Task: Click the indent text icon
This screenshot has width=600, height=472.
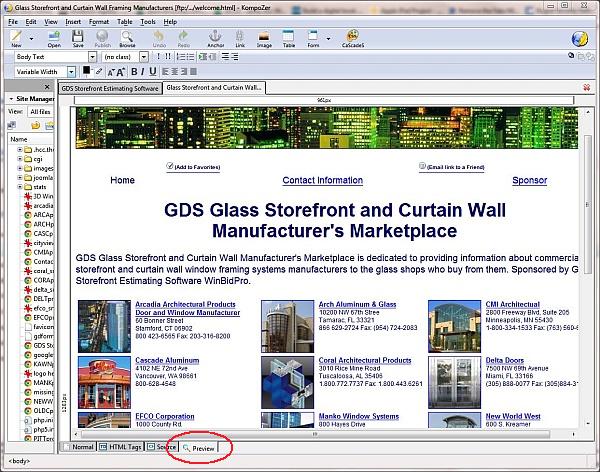Action: point(203,57)
